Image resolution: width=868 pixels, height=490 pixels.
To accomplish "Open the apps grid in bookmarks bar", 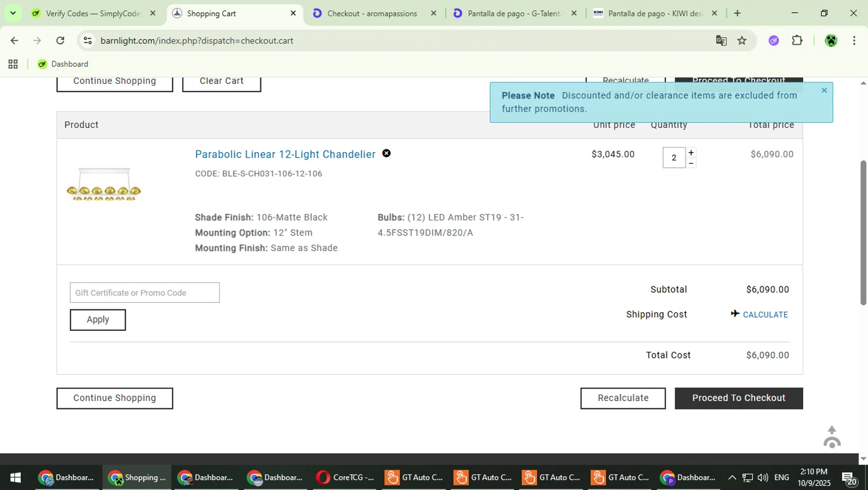I will pyautogui.click(x=13, y=64).
